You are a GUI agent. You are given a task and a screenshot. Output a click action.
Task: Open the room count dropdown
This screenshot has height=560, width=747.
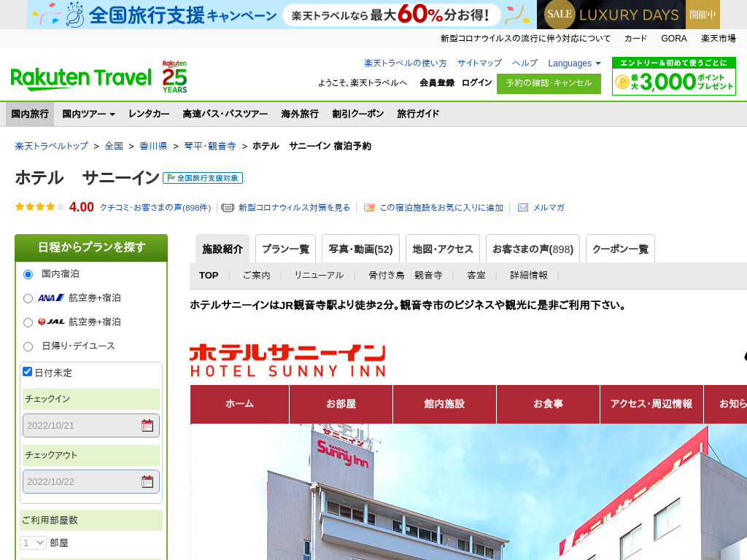33,542
